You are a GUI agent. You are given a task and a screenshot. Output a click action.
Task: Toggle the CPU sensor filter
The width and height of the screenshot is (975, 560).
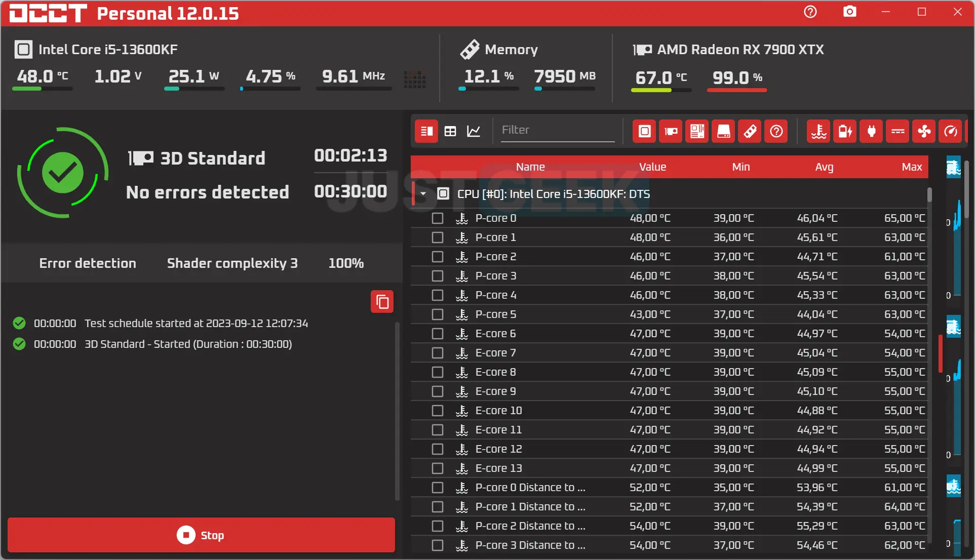tap(644, 132)
